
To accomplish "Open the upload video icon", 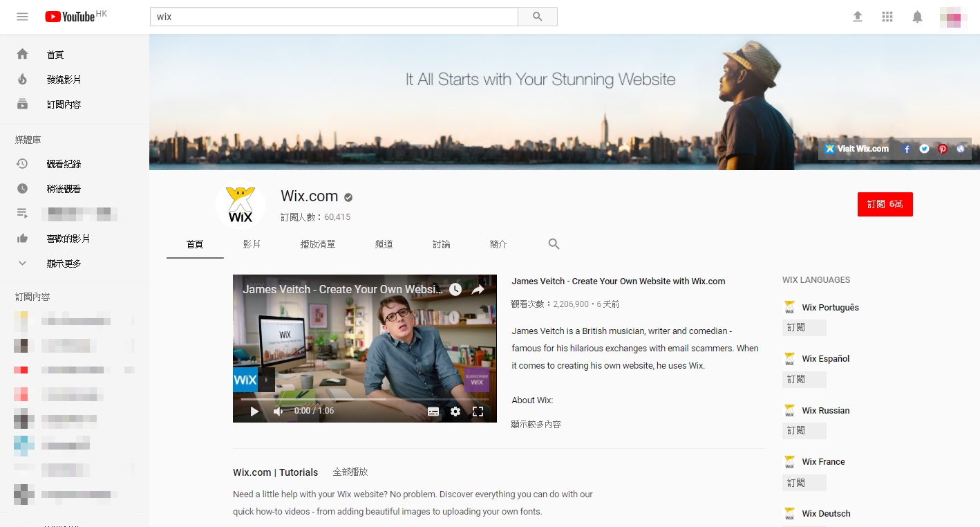I will [858, 17].
